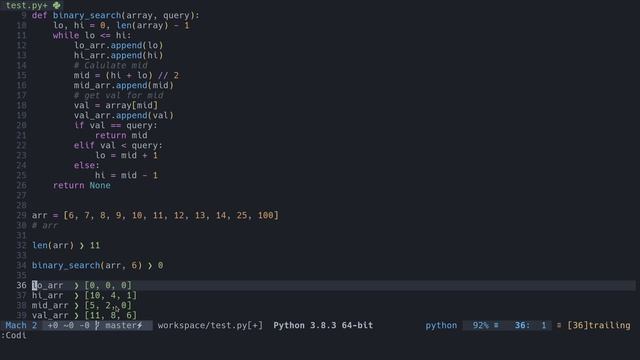640x360 pixels.
Task: Click 'val_arr' on line 39
Action: pos(50,315)
